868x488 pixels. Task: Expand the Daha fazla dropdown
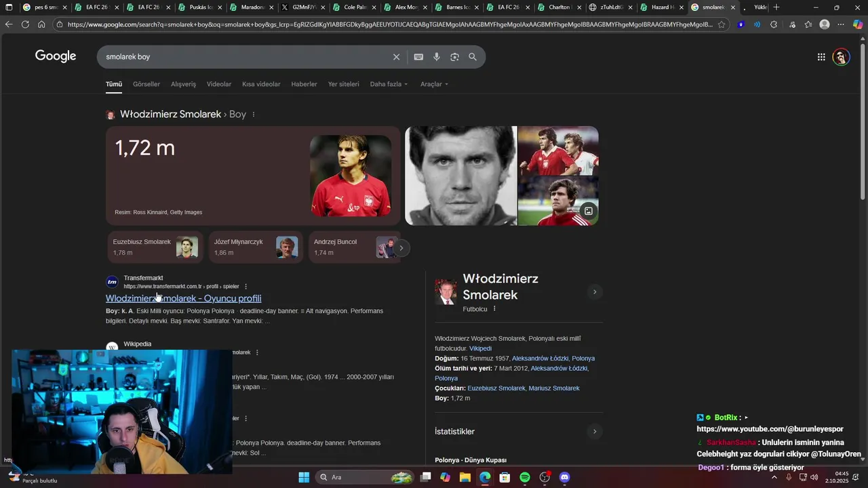pyautogui.click(x=389, y=84)
